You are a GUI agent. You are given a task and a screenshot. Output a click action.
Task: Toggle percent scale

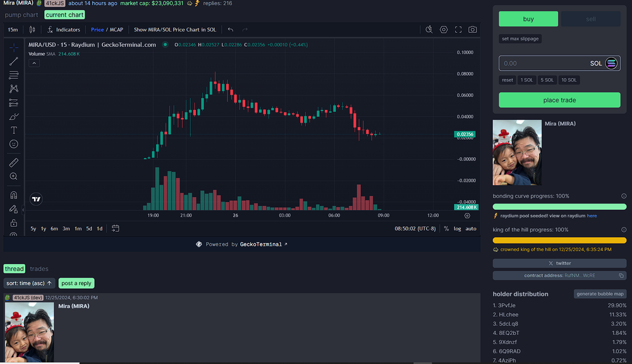tap(446, 229)
